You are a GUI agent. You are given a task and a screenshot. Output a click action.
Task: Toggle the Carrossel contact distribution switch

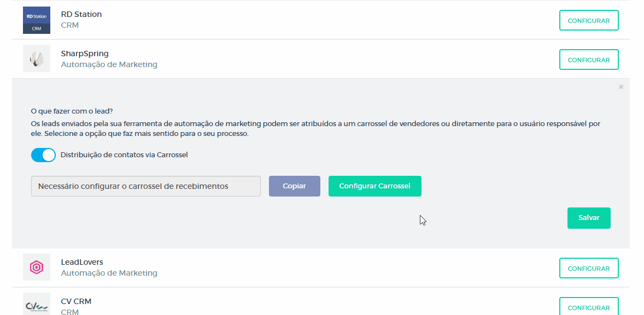43,155
